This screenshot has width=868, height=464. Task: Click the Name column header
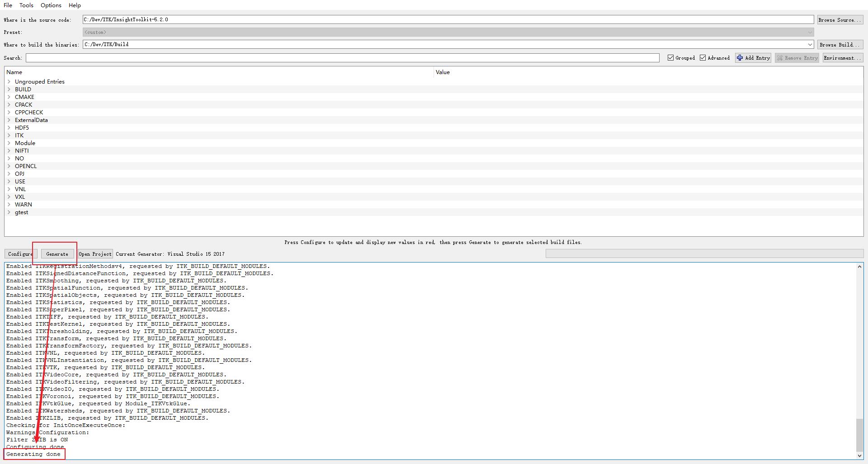(x=219, y=72)
